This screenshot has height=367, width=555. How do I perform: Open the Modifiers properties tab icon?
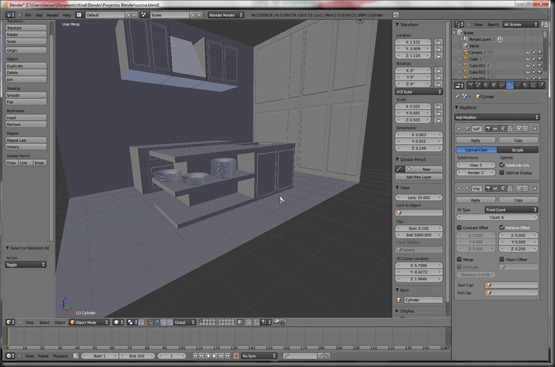tap(509, 85)
